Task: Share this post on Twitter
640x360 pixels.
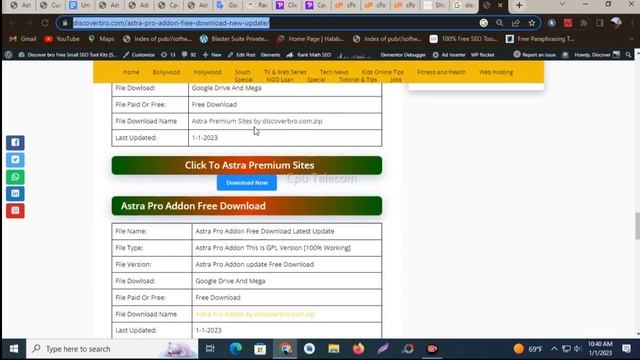Action: (15, 160)
